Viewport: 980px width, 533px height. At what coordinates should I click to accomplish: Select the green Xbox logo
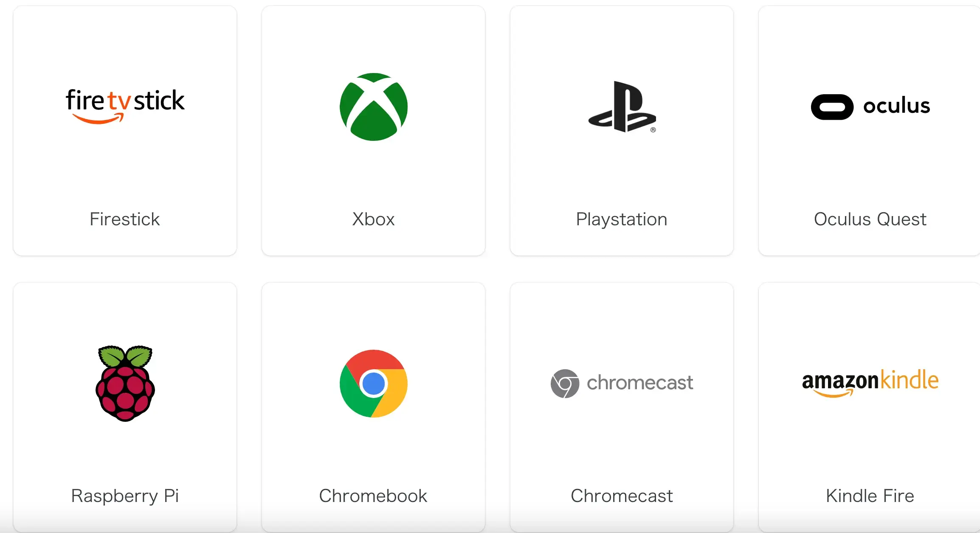374,107
